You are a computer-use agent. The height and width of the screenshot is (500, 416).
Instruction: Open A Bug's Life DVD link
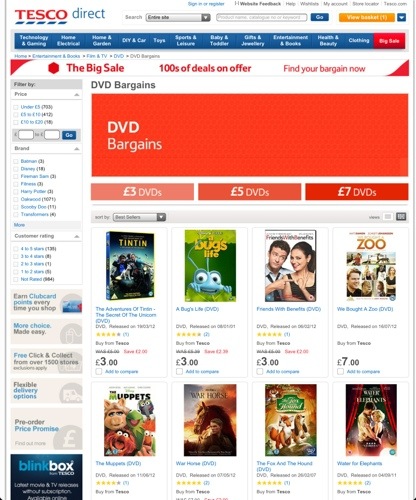197,309
